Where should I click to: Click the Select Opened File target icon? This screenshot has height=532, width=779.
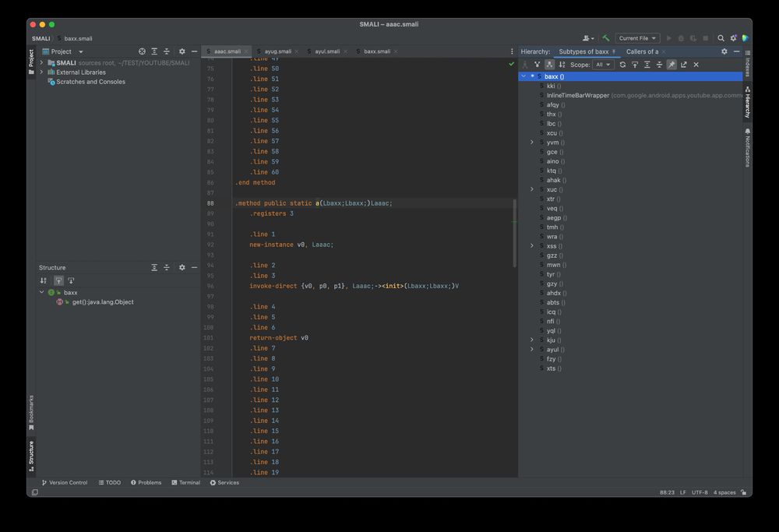(142, 51)
